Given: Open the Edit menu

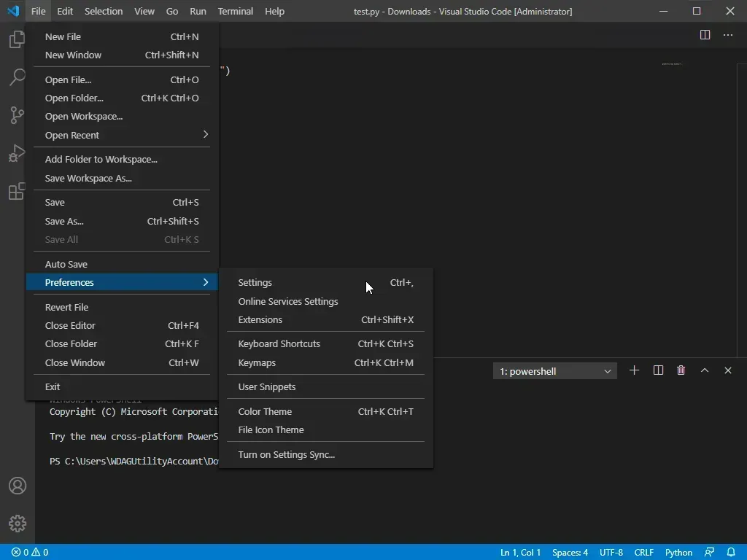Looking at the screenshot, I should click(x=65, y=11).
